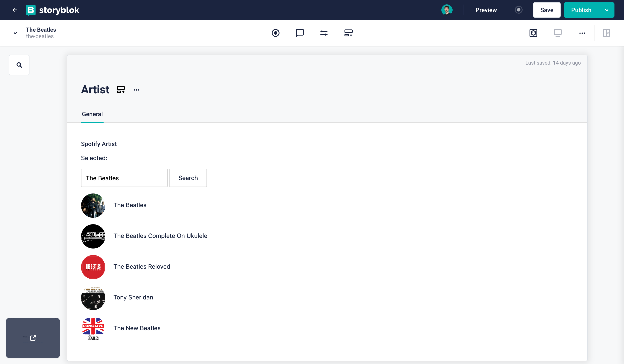Screen dimensions: 624x364
Task: Pick the Tony Sheridan thumbnail
Action: click(93, 298)
